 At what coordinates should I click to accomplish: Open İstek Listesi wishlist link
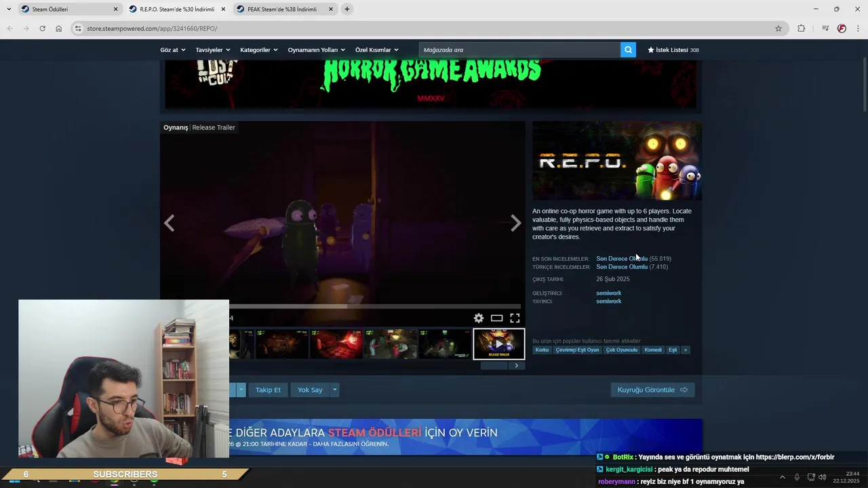[673, 49]
